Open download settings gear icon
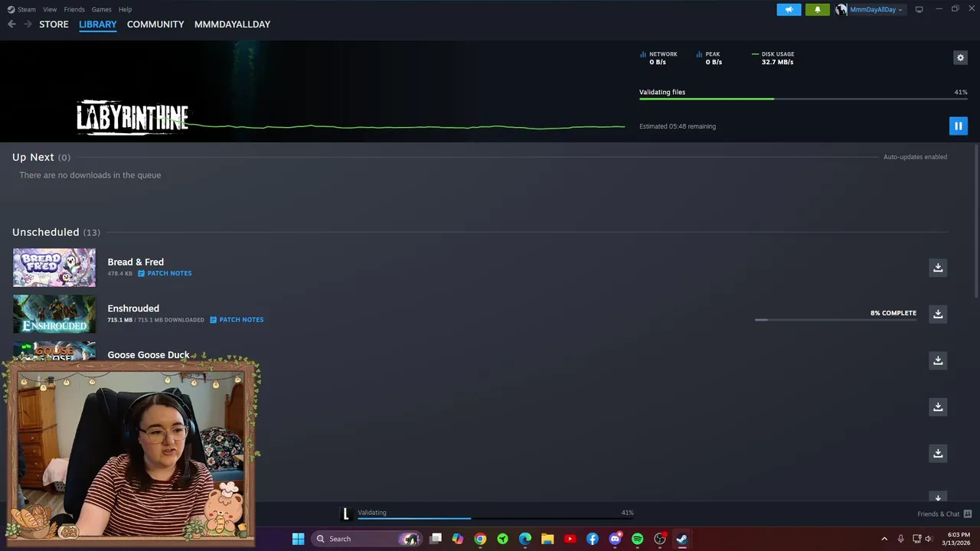 click(960, 57)
